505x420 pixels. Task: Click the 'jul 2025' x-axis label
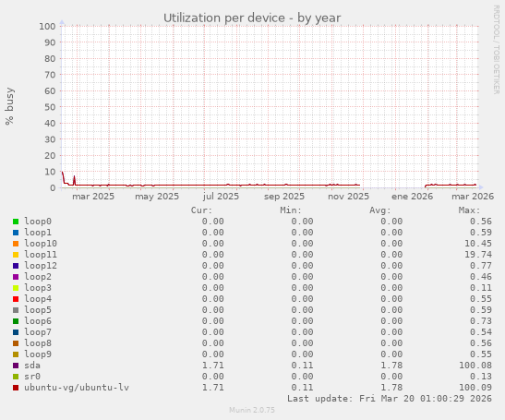click(221, 197)
